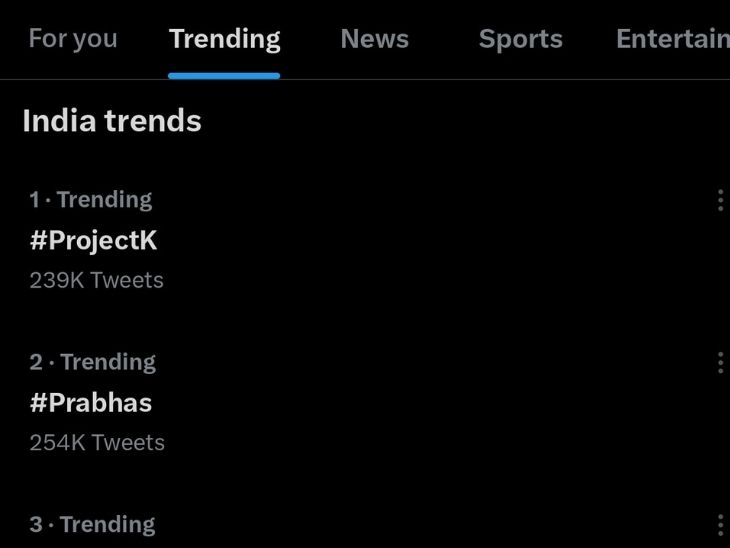
Task: Open the third ranked trending entry
Action: tap(93, 525)
